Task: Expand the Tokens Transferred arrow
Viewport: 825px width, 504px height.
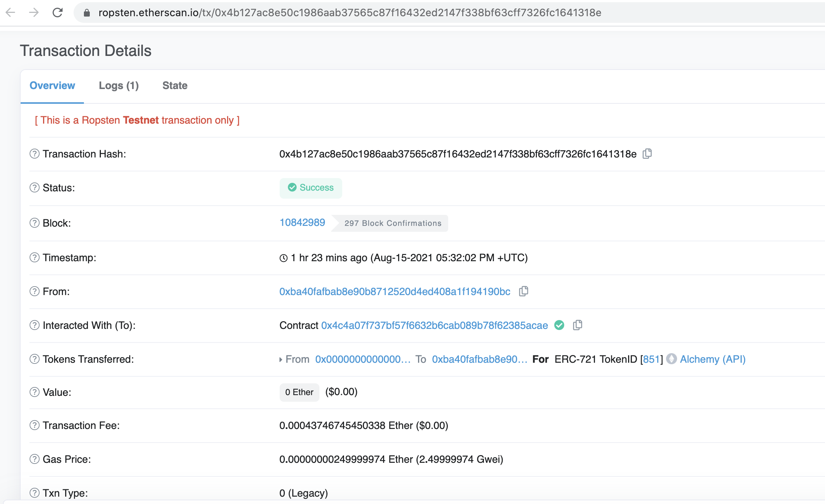Action: (281, 359)
